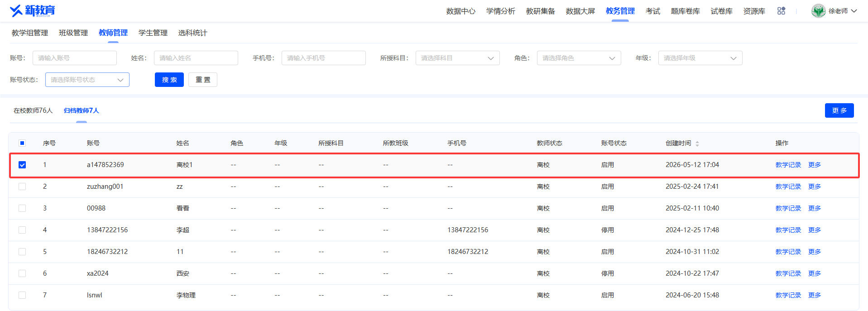Open the apps grid icon in header
The height and width of the screenshot is (311, 868).
(x=781, y=11)
